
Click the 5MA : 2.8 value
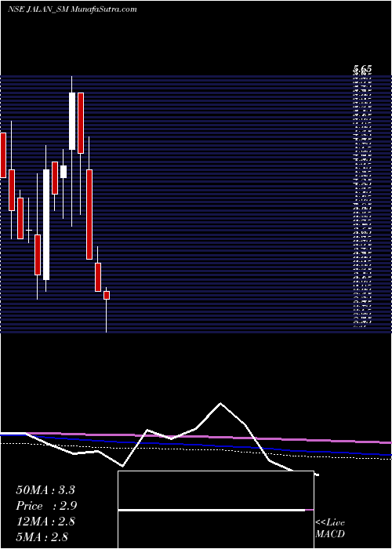(x=42, y=536)
